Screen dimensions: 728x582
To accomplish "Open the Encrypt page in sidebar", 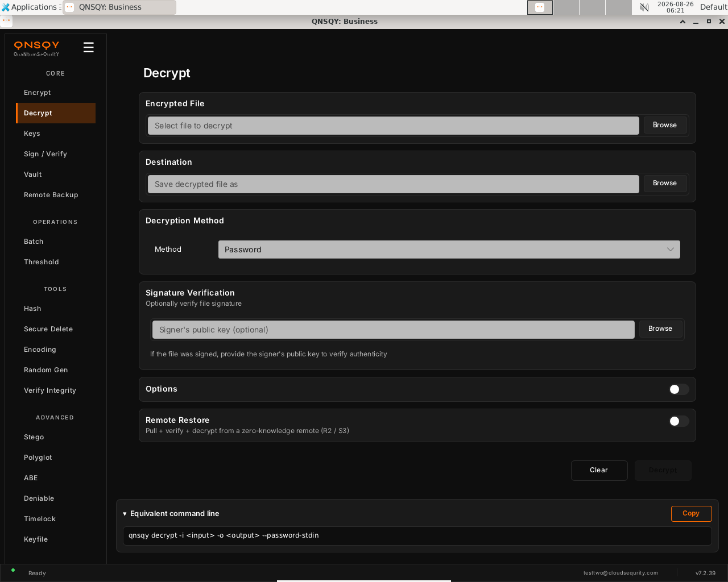I will [x=56, y=93].
